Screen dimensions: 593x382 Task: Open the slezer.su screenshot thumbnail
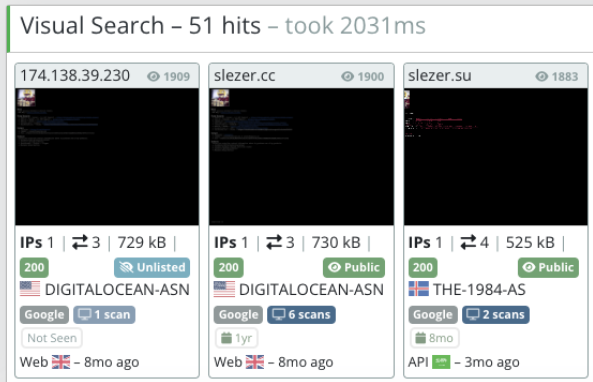pyautogui.click(x=495, y=157)
